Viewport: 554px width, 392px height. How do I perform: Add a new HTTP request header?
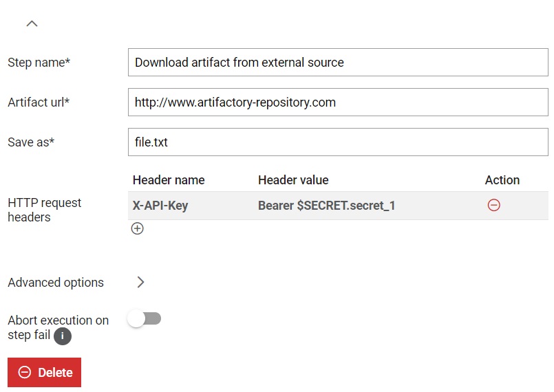(137, 228)
